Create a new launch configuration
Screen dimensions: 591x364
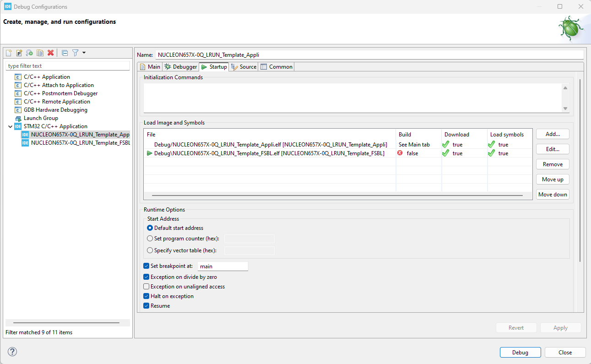[x=8, y=53]
